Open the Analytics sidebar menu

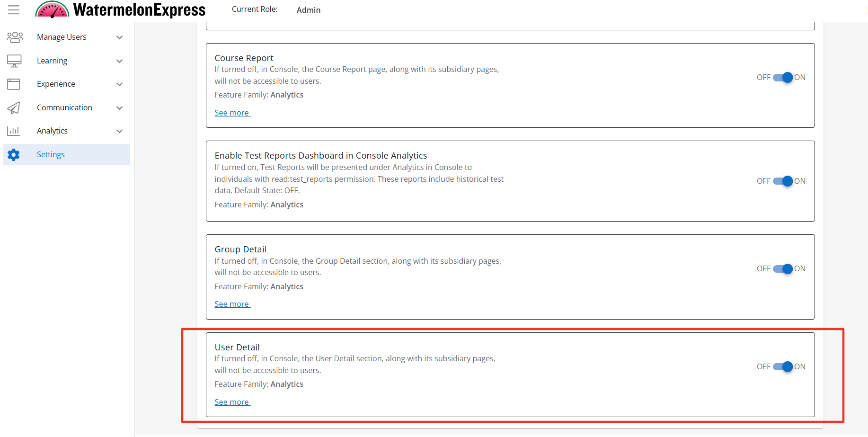pyautogui.click(x=53, y=131)
